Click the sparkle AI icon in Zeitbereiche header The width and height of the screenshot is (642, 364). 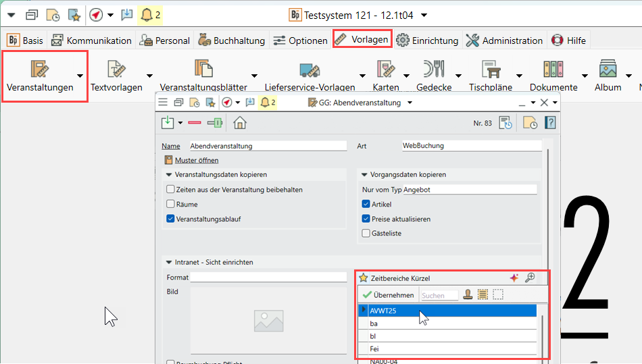[514, 278]
